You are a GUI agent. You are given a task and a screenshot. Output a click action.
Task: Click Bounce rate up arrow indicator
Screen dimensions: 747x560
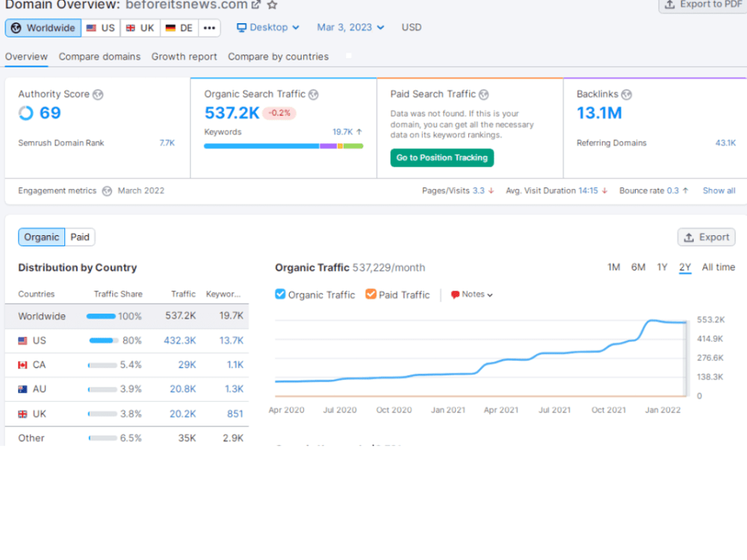tap(686, 191)
